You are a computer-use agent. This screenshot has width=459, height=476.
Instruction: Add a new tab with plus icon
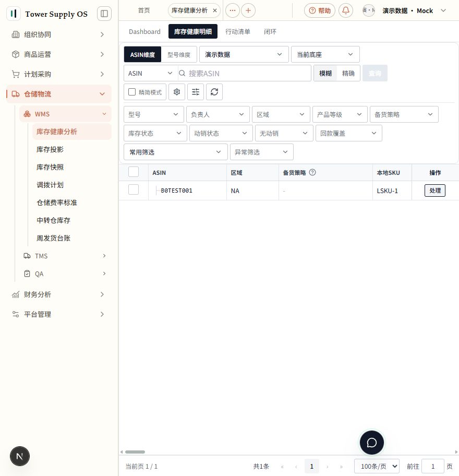pos(248,10)
